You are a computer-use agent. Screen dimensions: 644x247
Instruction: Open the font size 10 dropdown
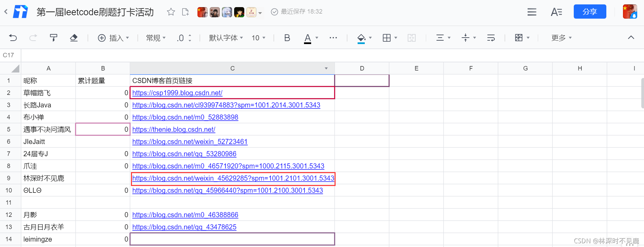click(259, 38)
